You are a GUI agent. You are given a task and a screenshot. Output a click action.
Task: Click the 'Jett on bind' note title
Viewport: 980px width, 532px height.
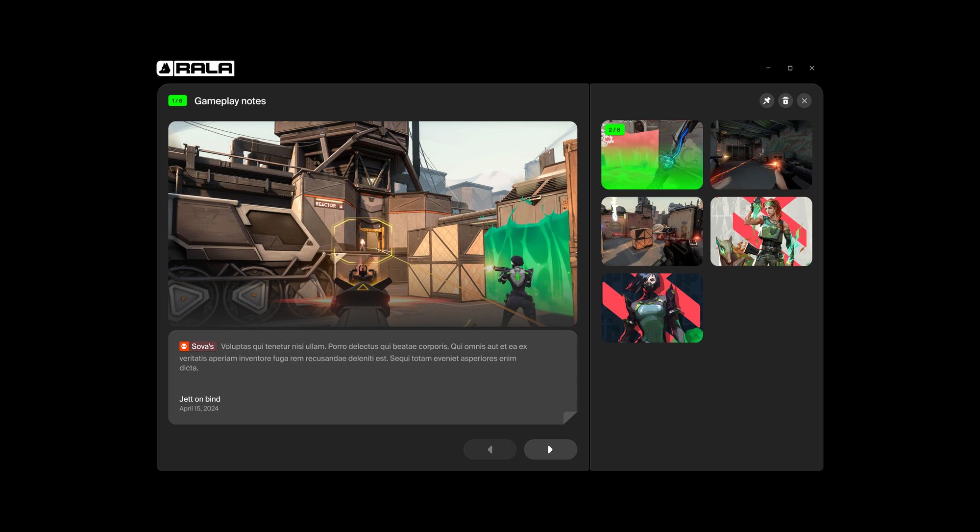(x=200, y=399)
